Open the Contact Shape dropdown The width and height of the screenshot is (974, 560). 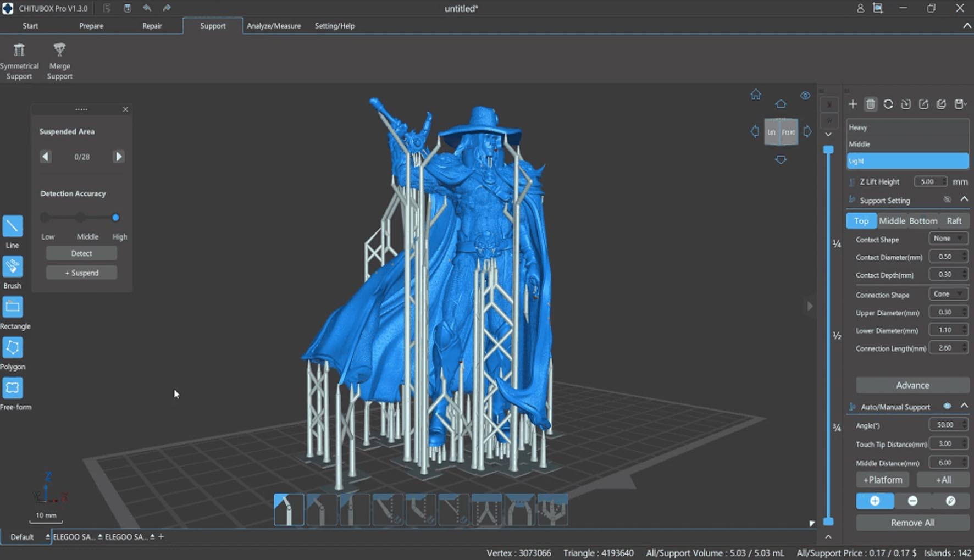click(948, 239)
